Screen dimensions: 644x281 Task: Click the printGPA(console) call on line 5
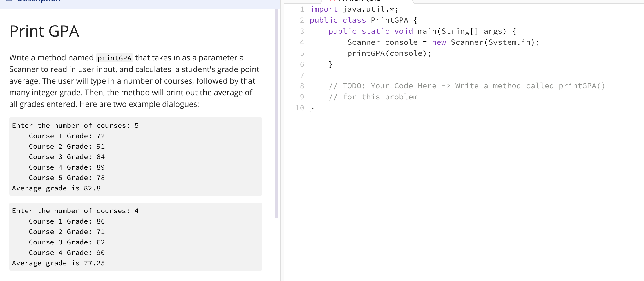coord(389,53)
